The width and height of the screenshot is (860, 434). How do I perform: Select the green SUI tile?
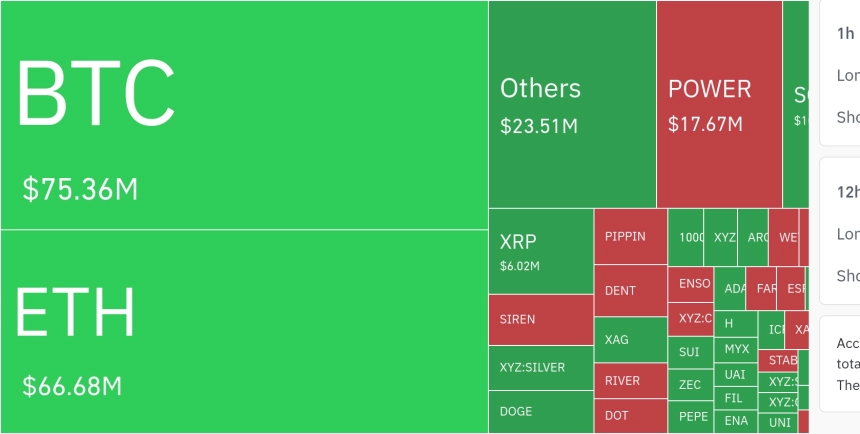[x=690, y=352]
